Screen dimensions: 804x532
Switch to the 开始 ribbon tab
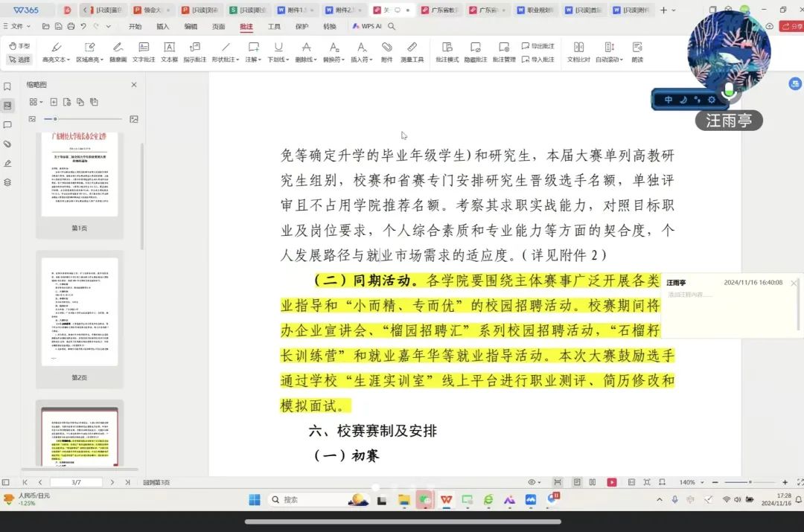pyautogui.click(x=135, y=26)
